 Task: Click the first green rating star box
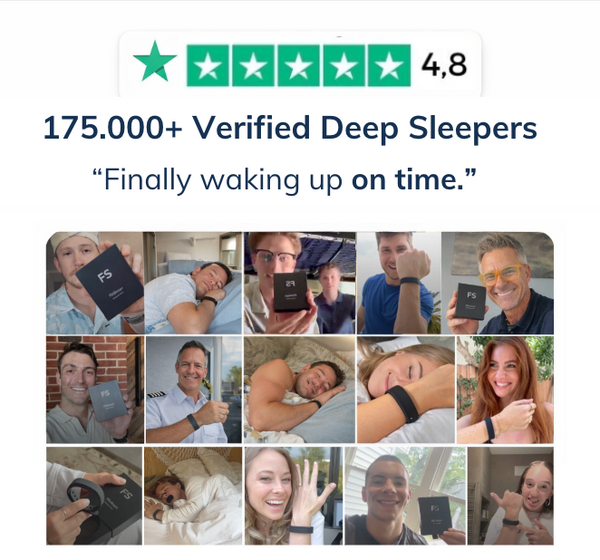(208, 65)
